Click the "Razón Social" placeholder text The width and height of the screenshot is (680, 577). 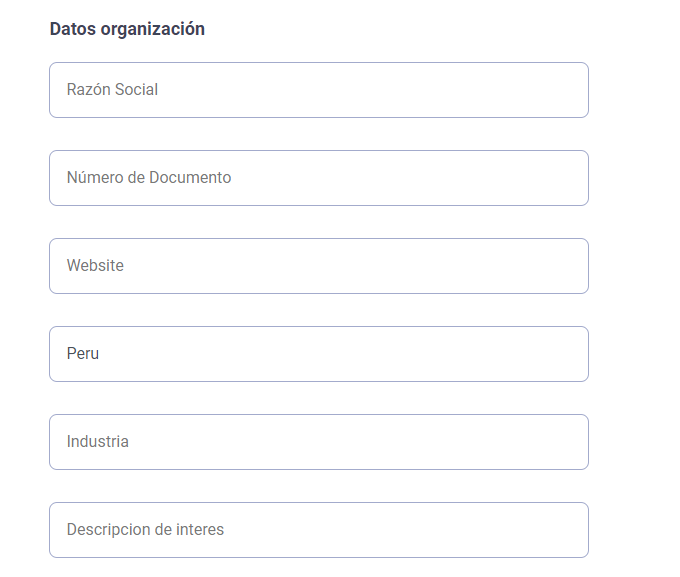[x=112, y=90]
